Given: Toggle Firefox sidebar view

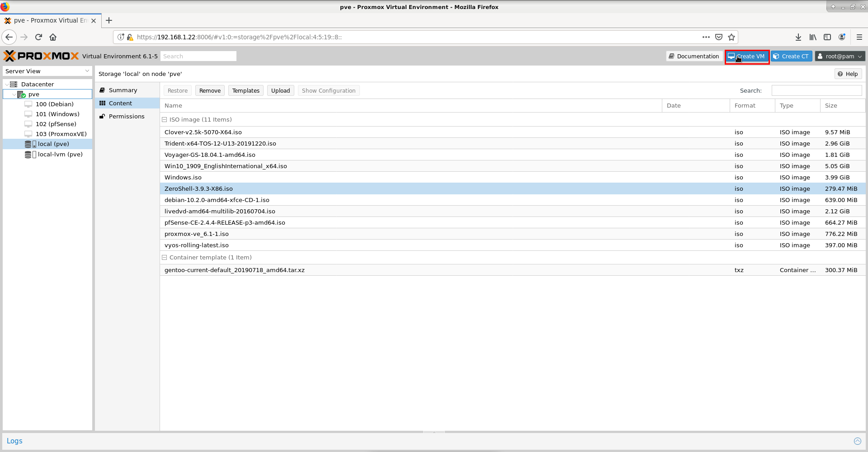Looking at the screenshot, I should click(x=827, y=37).
